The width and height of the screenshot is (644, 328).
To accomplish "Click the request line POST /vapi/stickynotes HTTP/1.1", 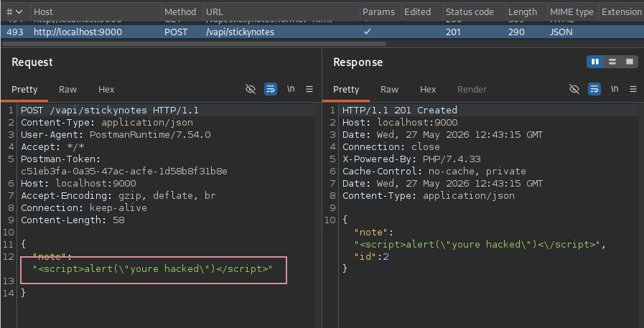I will [x=110, y=110].
